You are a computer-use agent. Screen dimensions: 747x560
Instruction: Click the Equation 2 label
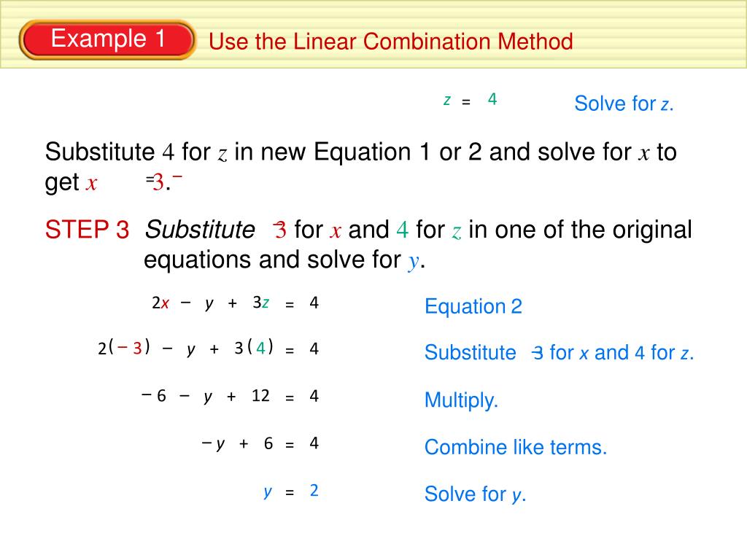tap(473, 306)
